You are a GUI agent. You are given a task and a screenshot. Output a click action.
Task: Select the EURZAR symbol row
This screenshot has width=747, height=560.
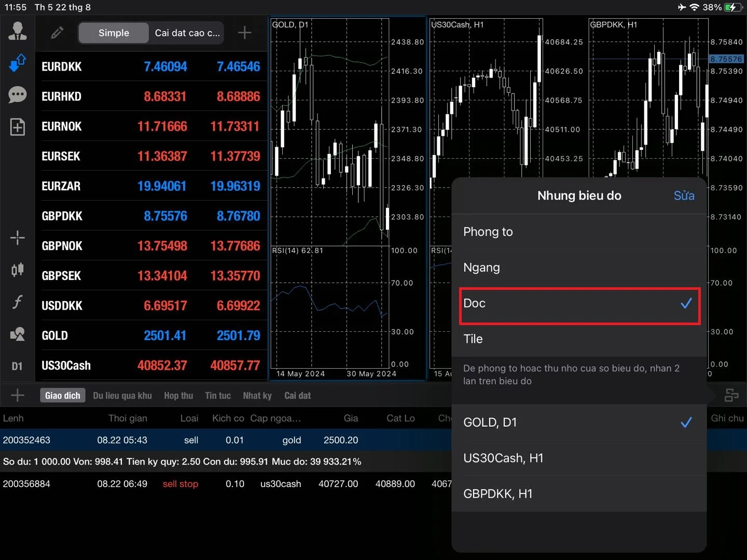pos(151,186)
